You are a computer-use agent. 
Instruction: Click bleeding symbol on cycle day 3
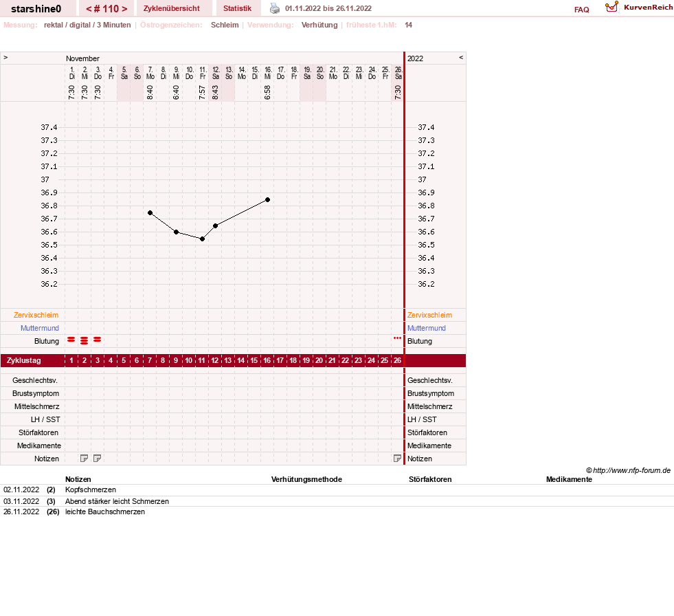pyautogui.click(x=97, y=340)
